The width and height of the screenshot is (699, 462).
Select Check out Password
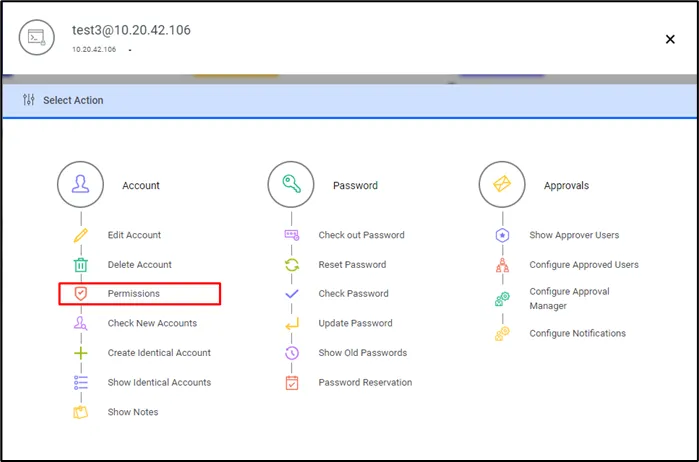point(362,235)
